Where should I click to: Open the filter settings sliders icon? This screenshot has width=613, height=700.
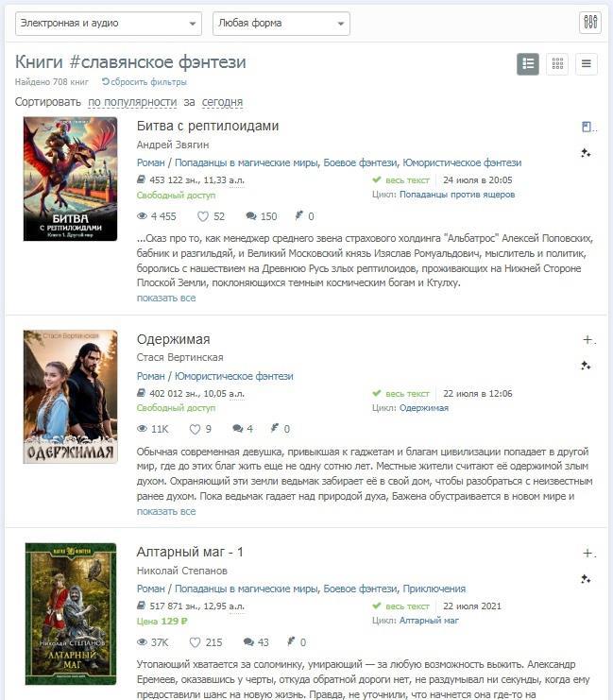pos(589,22)
